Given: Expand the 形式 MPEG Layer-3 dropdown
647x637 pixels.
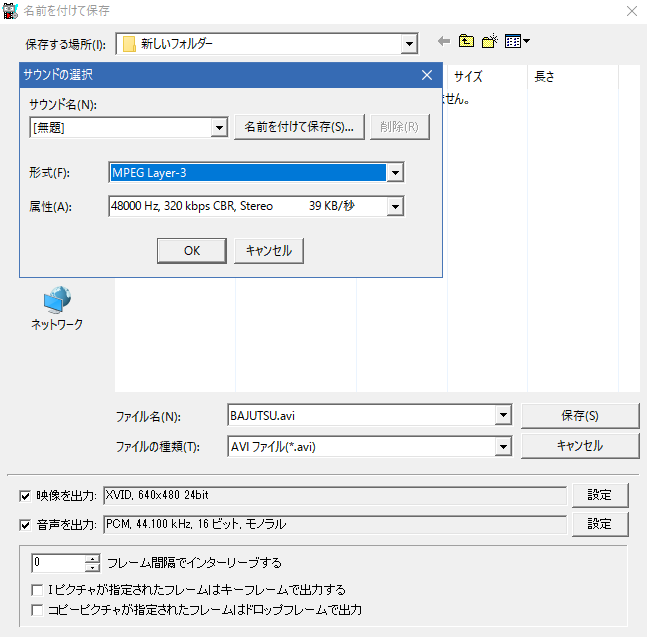Looking at the screenshot, I should point(395,173).
